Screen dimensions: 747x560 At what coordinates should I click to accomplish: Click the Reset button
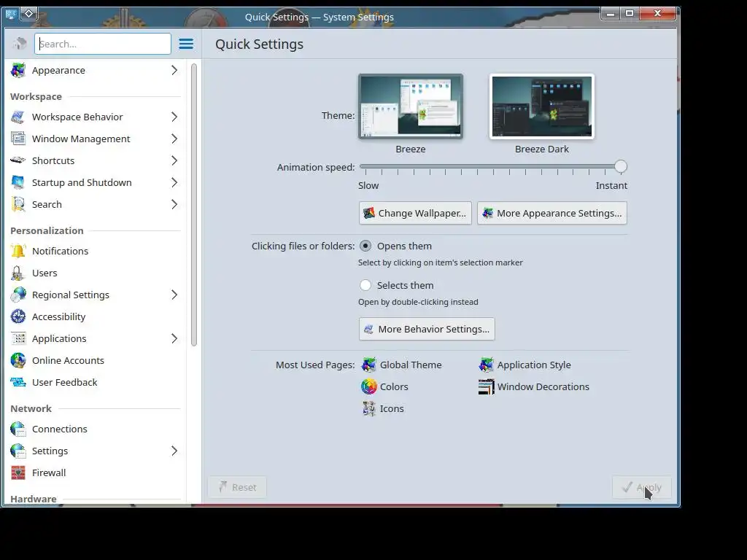pyautogui.click(x=237, y=487)
